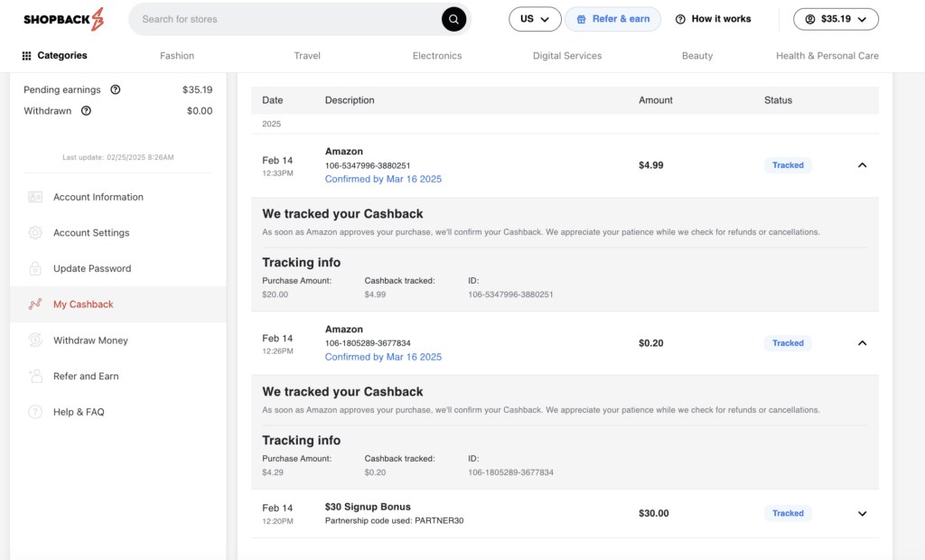Click the Account Information sidebar icon
The height and width of the screenshot is (560, 925).
click(35, 196)
